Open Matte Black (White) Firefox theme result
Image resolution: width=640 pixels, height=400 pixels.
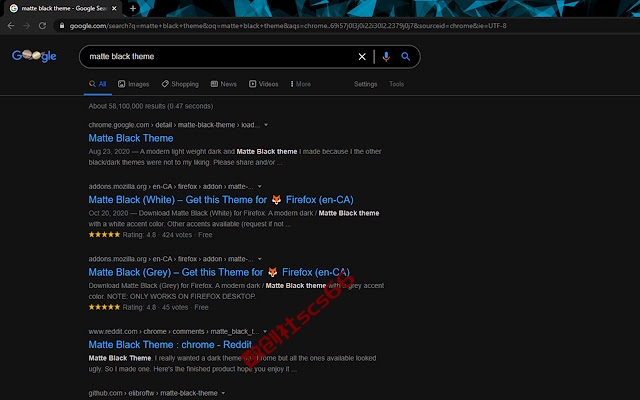pos(221,200)
